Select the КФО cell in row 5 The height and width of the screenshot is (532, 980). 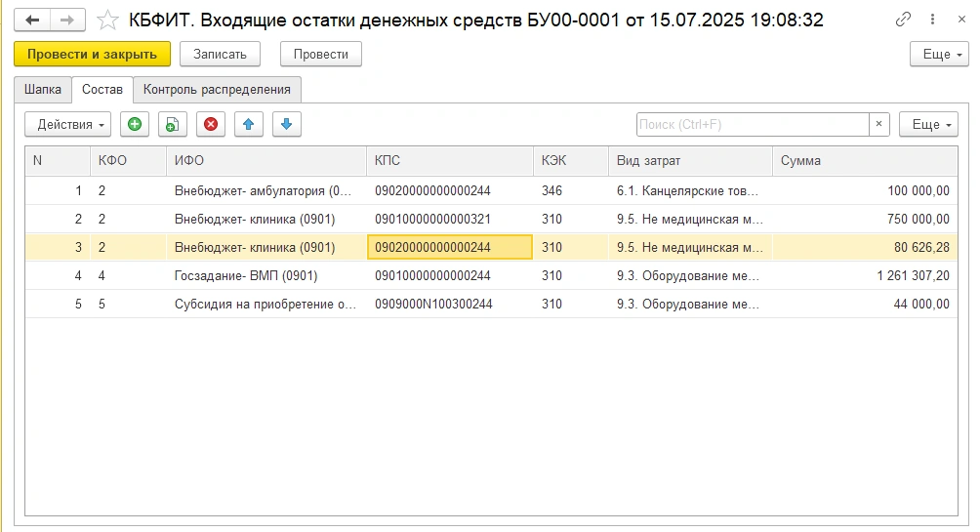click(128, 304)
